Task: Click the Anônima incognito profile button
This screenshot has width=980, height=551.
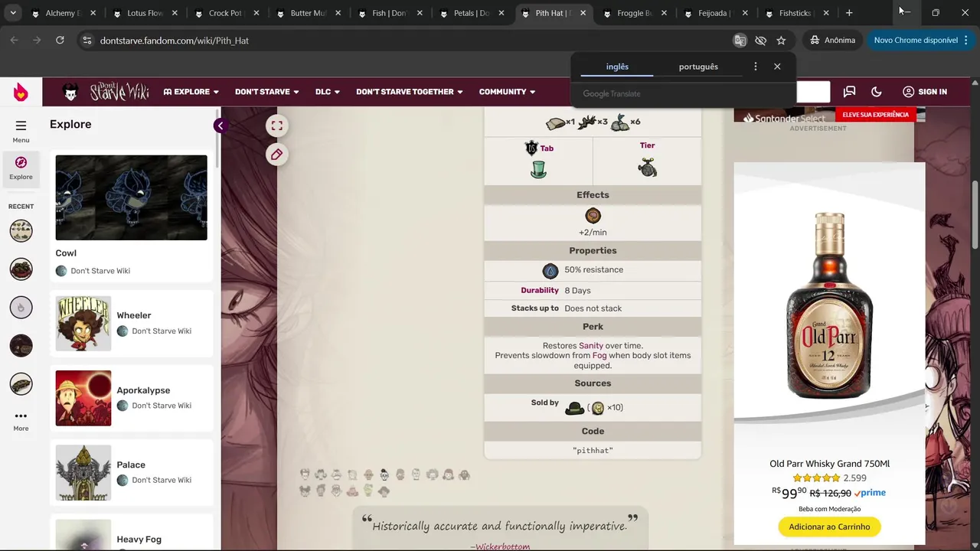Action: click(x=834, y=41)
